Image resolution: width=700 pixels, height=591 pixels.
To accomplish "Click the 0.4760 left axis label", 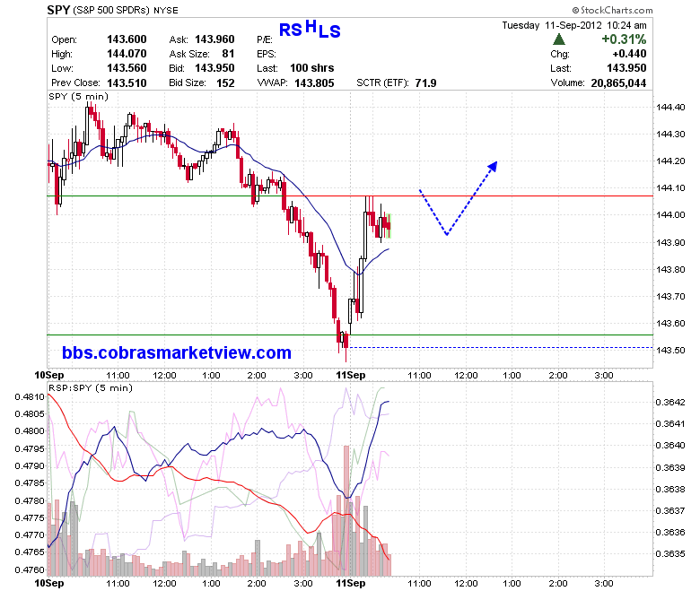I will (30, 569).
